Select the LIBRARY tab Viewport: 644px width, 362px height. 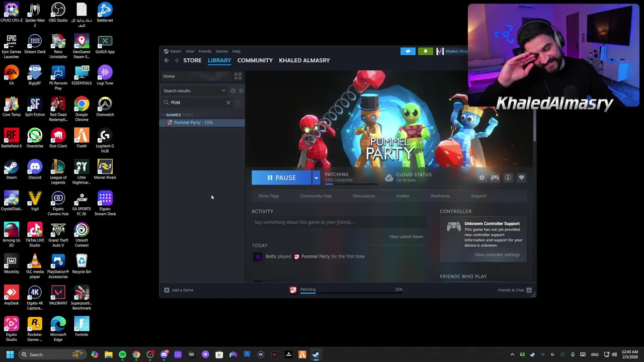(x=219, y=60)
